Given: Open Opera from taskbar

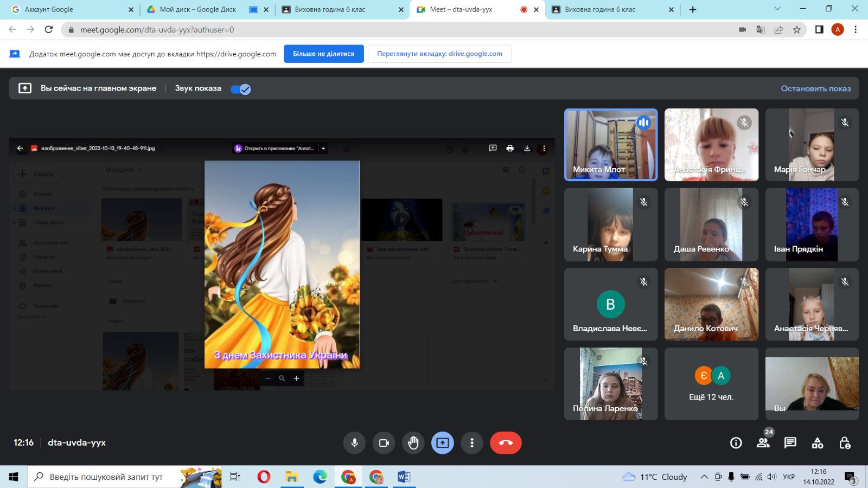Looking at the screenshot, I should point(264,477).
